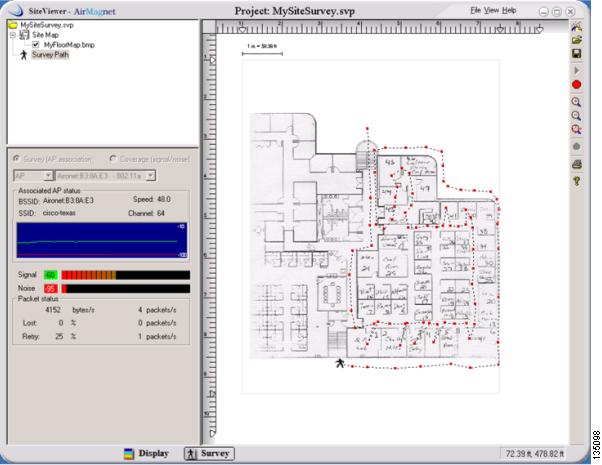Image resolution: width=602 pixels, height=465 pixels.
Task: Click the Project: MySiteSurvey.svp title
Action: click(294, 11)
